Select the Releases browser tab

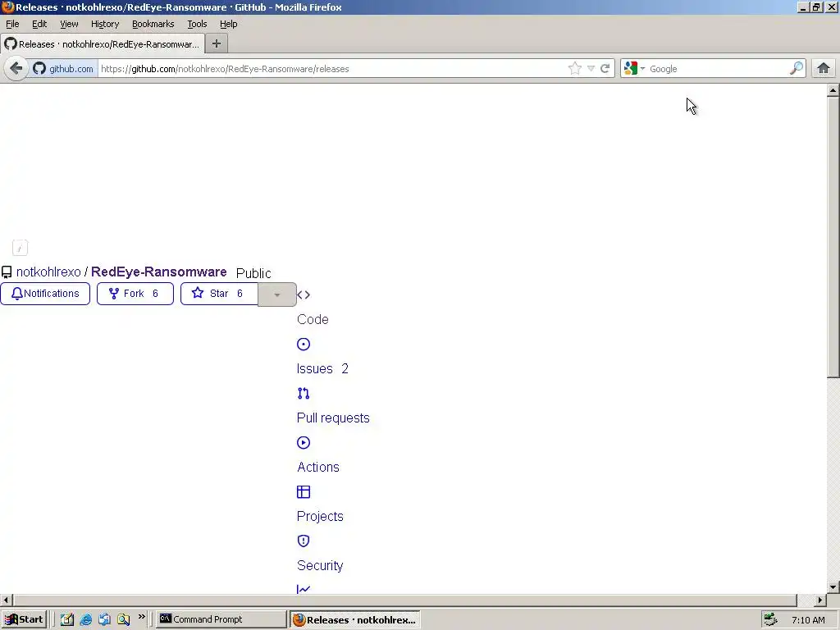[103, 44]
